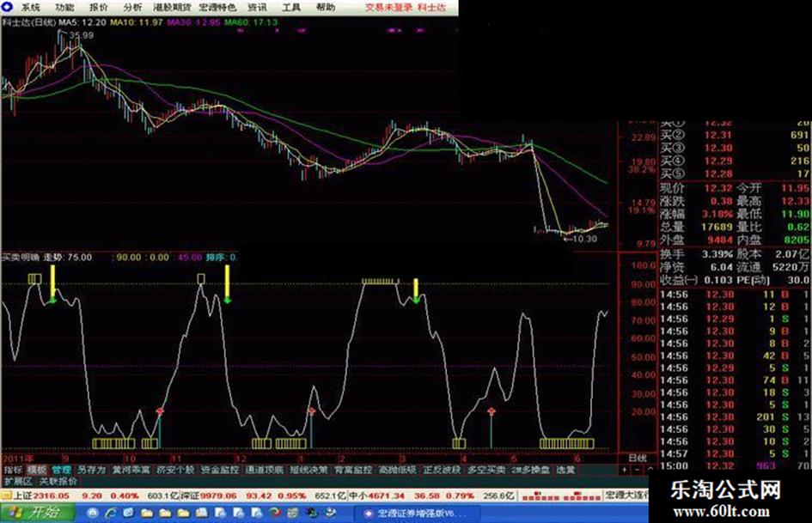Open the 帮助 menu
This screenshot has height=523, width=812.
(326, 7)
